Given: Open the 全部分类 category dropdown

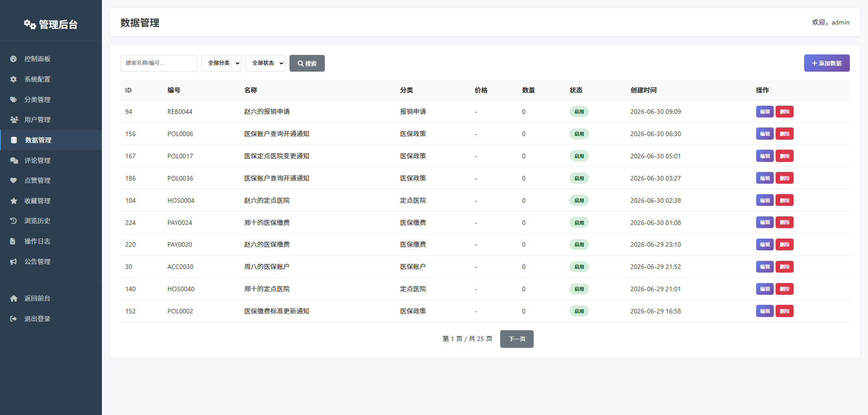Looking at the screenshot, I should (221, 63).
